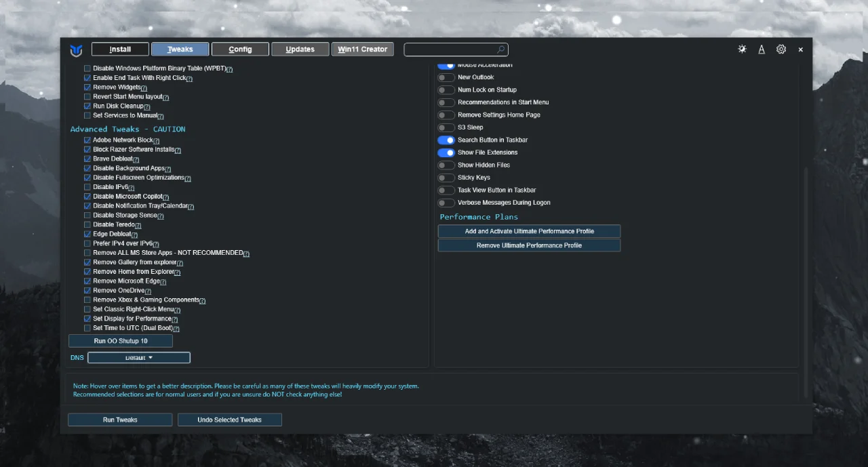Toggle the theme with the sun icon

point(742,49)
